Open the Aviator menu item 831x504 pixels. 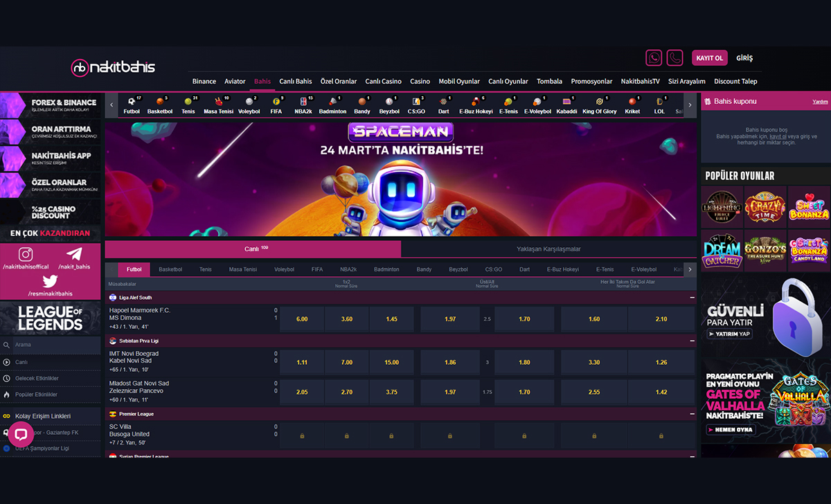[x=235, y=81]
